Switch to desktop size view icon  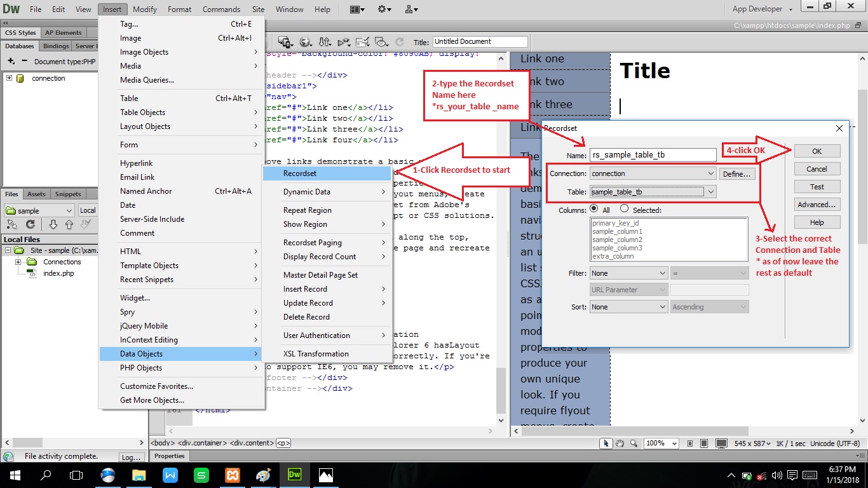(721, 444)
